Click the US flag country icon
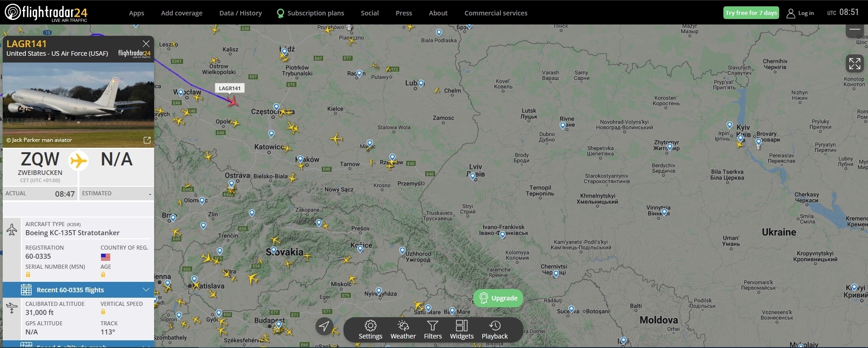This screenshot has width=868, height=348. pos(106,257)
